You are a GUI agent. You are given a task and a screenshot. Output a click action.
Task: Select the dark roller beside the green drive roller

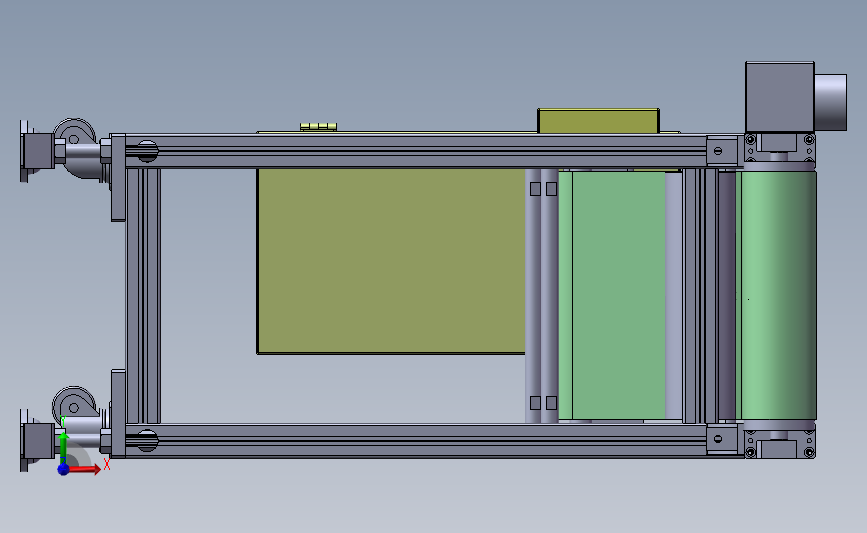pos(727,295)
